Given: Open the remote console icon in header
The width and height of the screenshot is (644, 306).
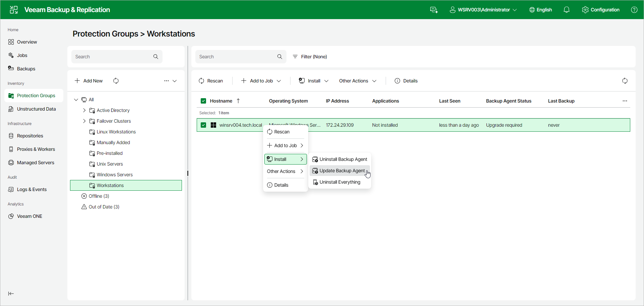Looking at the screenshot, I should (x=434, y=10).
